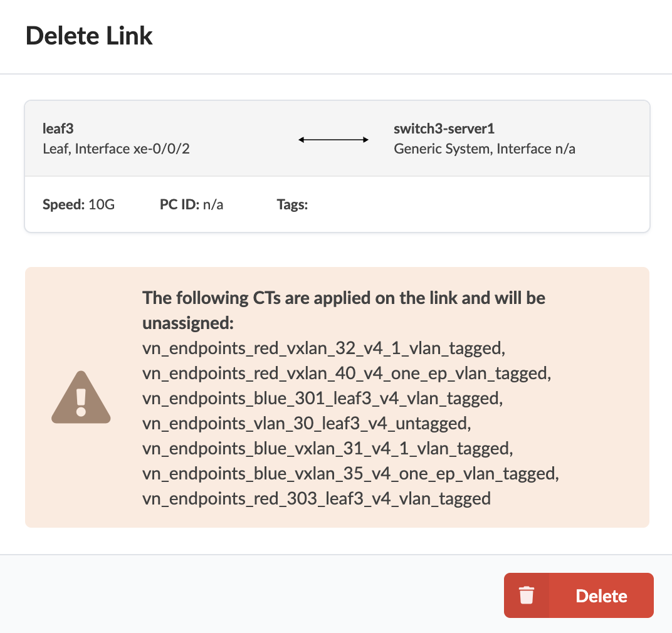The image size is (672, 633).
Task: Click the Delete Link dialog title
Action: coord(89,36)
